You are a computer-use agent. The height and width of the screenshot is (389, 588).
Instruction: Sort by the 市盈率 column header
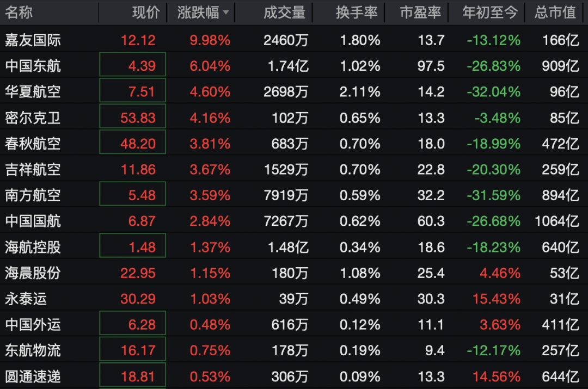[420, 13]
